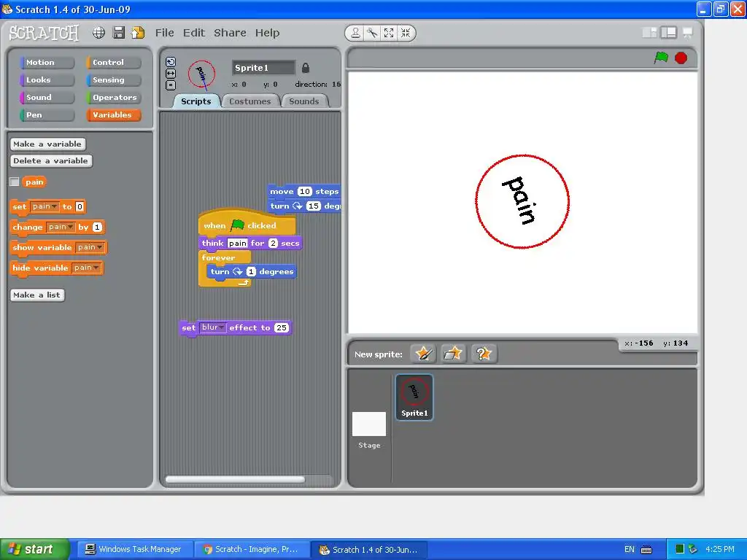Click the when green flag clicked block
This screenshot has height=560, width=747.
tap(247, 225)
